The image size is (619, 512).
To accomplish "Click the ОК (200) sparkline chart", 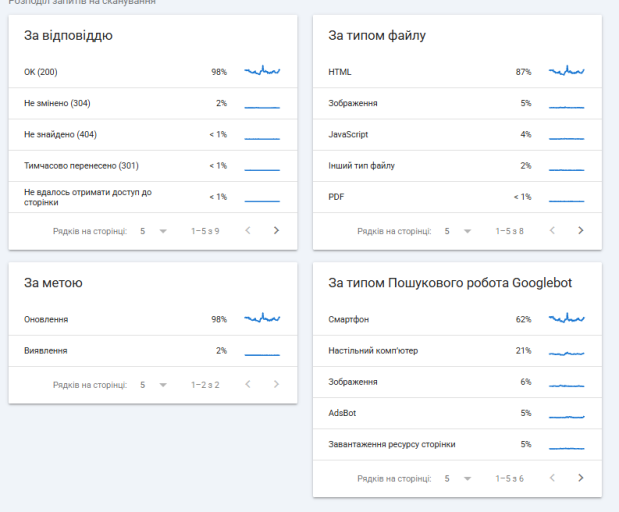I will click(262, 71).
